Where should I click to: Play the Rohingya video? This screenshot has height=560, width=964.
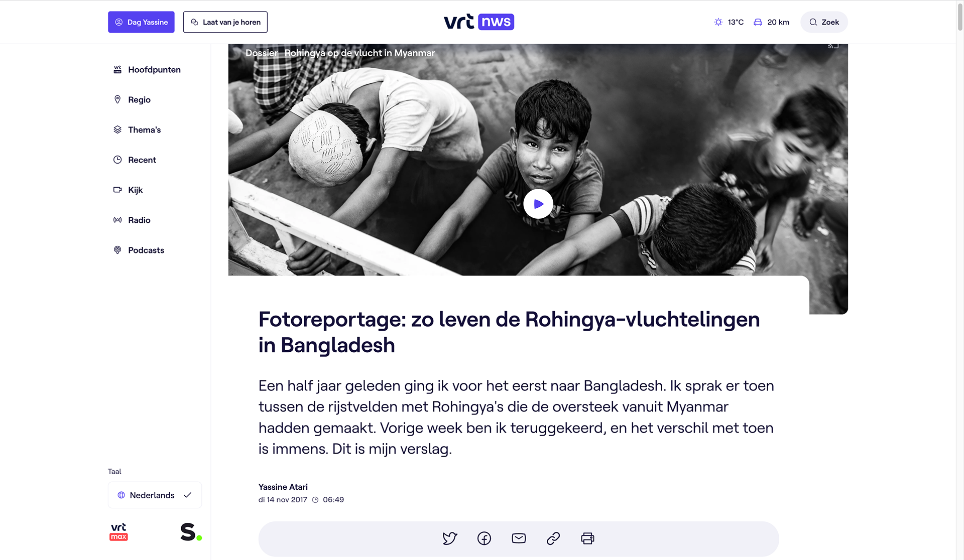[x=538, y=204]
